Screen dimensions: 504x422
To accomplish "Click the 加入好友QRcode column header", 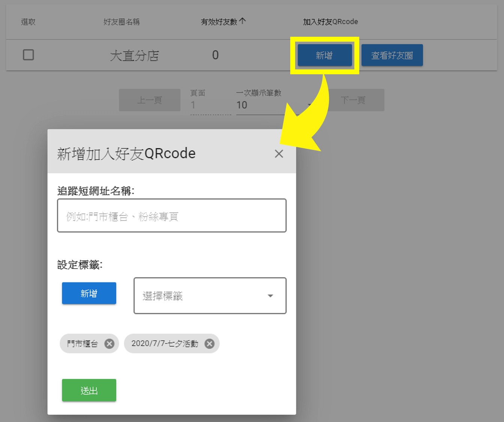I will (x=330, y=21).
